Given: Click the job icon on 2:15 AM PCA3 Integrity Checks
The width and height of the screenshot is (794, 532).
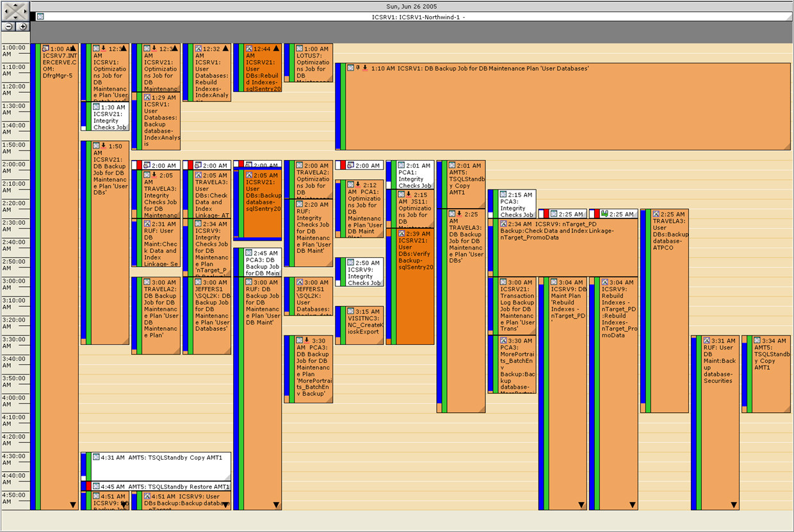Looking at the screenshot, I should [503, 195].
